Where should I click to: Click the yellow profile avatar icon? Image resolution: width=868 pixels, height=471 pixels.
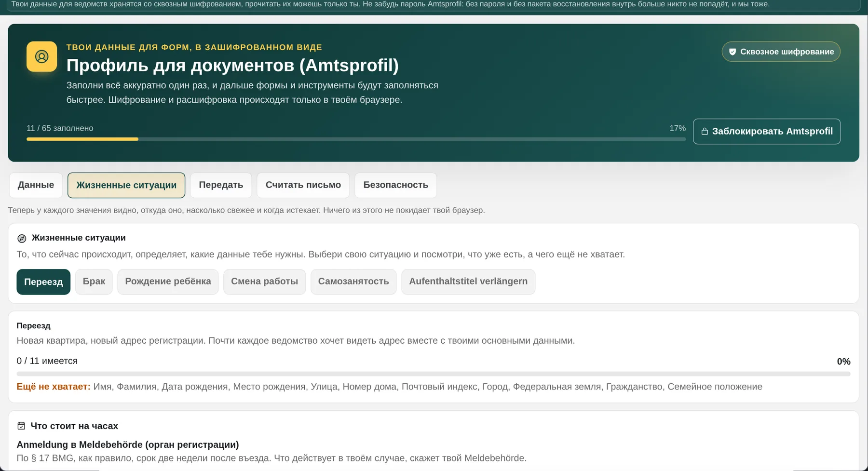tap(41, 56)
